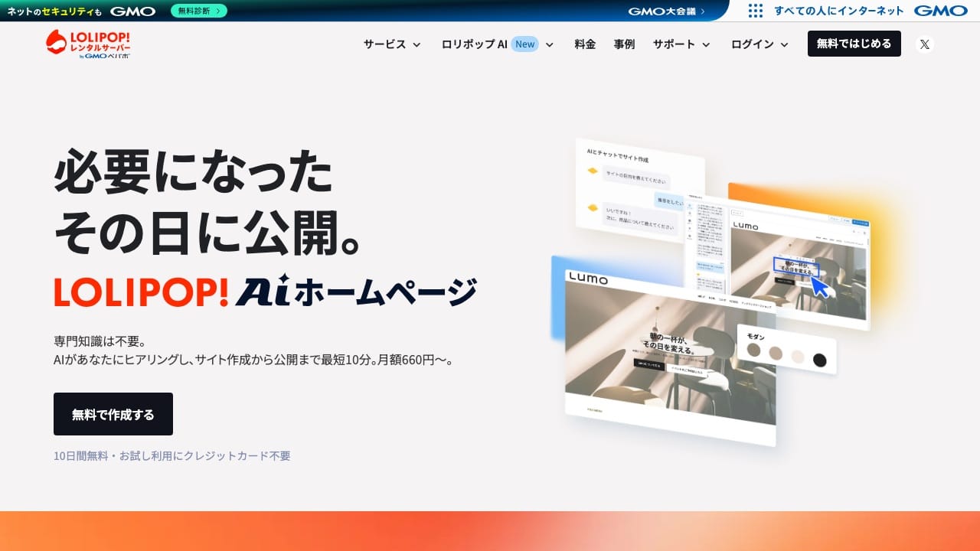Image resolution: width=980 pixels, height=551 pixels.
Task: Expand the サービス dropdown menu
Action: [392, 44]
